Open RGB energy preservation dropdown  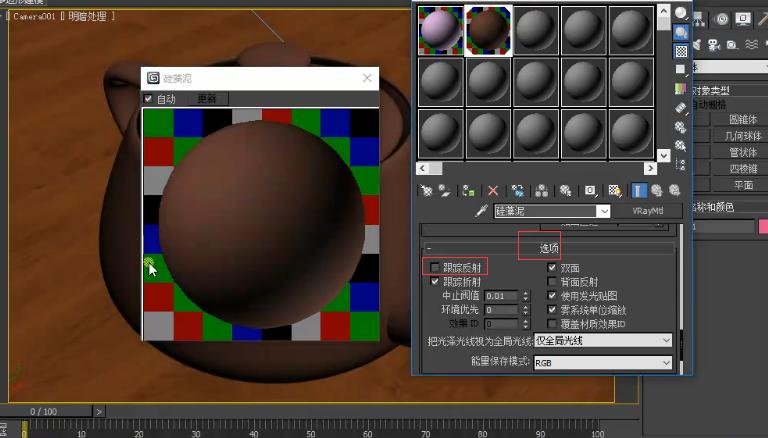(603, 363)
